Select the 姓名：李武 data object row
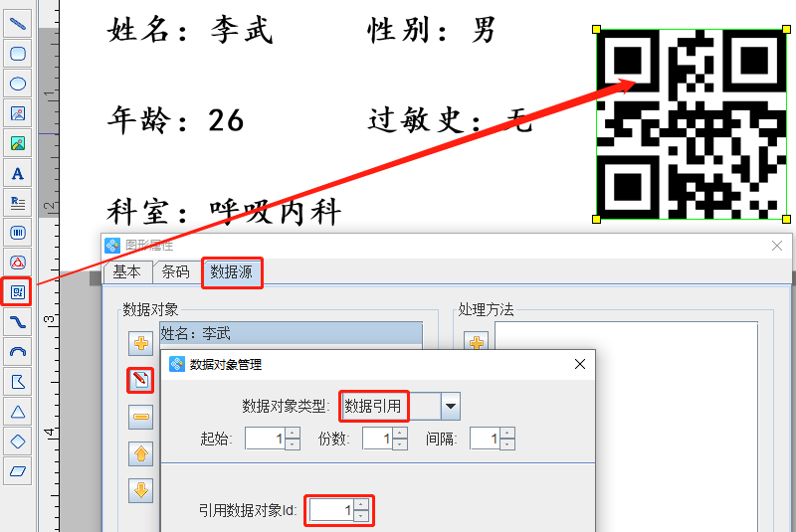Screen dimensions: 796x532 (291, 334)
